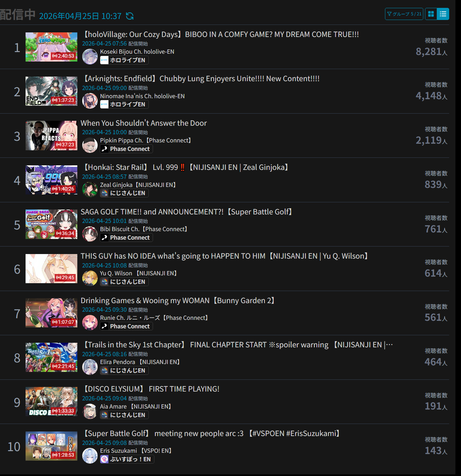Open Arknights Endfield stream thumbnail
461x476 pixels.
[x=51, y=91]
